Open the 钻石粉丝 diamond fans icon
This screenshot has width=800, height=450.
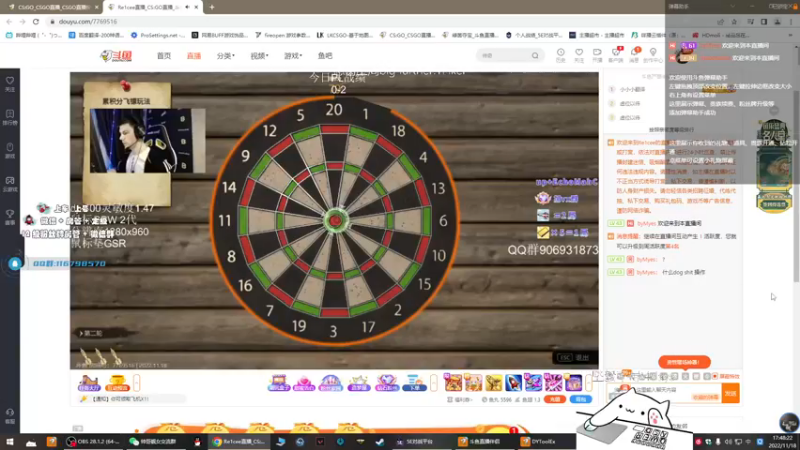[x=387, y=383]
